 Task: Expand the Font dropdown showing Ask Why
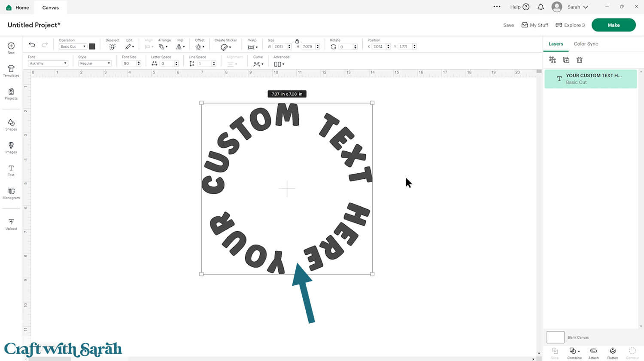click(x=48, y=64)
